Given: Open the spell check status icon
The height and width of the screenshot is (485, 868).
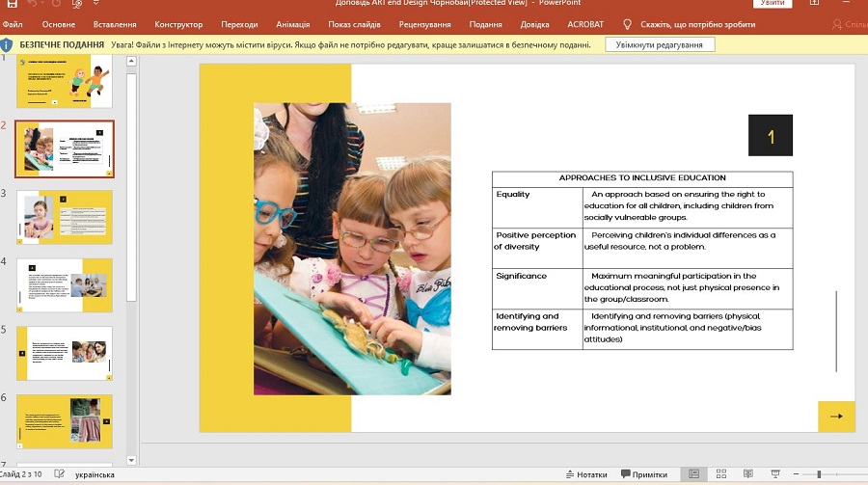Looking at the screenshot, I should click(x=59, y=474).
